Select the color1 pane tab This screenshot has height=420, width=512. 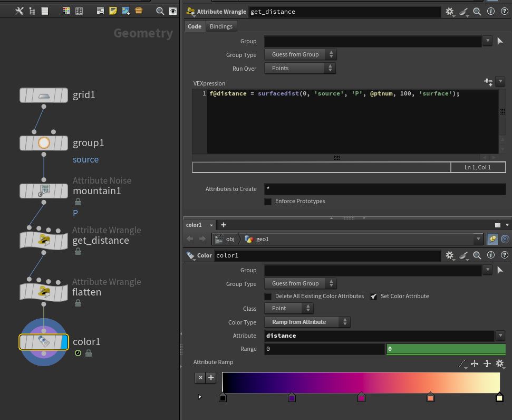point(194,225)
